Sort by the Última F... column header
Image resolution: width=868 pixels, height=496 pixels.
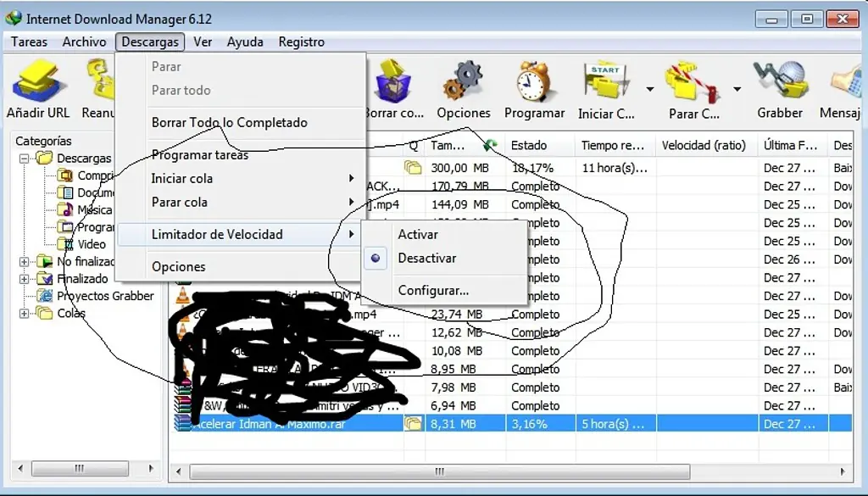[793, 146]
